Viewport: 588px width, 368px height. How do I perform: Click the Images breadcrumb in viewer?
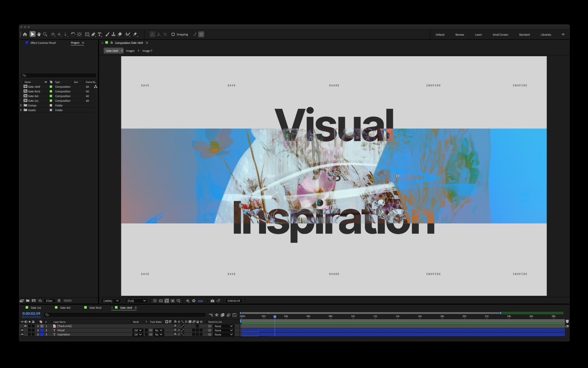pos(130,51)
